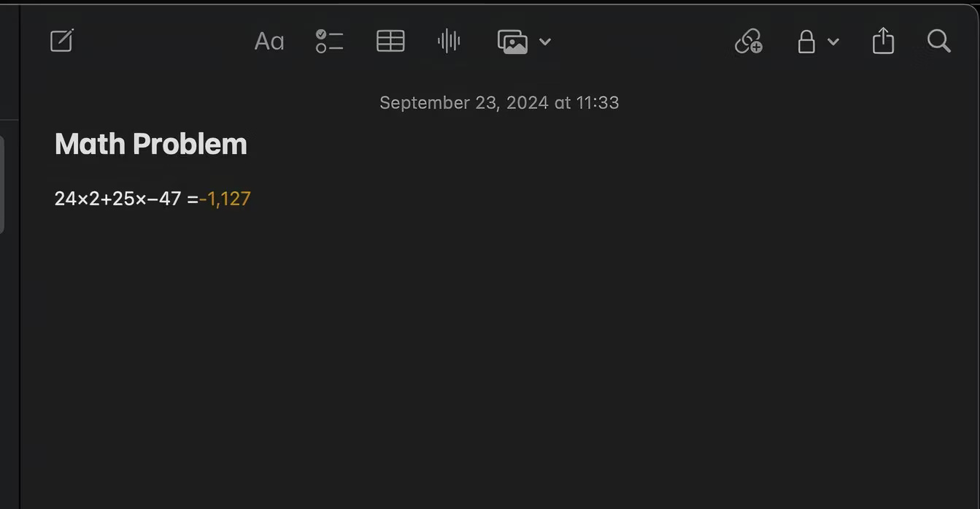Click the lock note icon
980x509 pixels.
click(x=806, y=42)
